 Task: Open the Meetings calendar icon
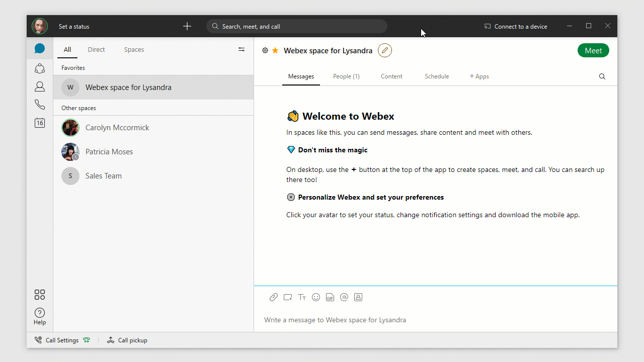tap(40, 123)
